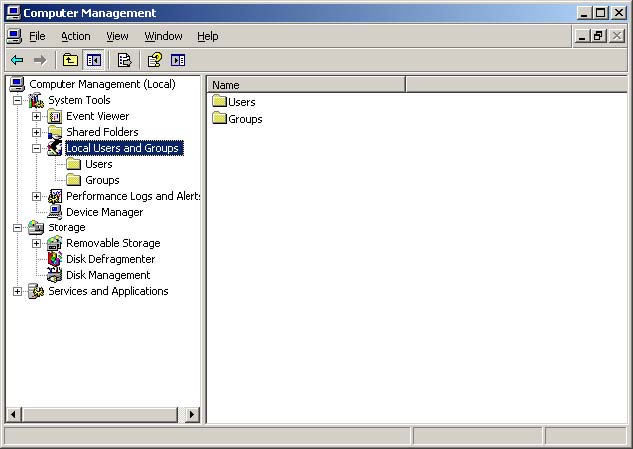Click the Disk Management icon
Viewport: 633px width, 449px height.
(54, 275)
